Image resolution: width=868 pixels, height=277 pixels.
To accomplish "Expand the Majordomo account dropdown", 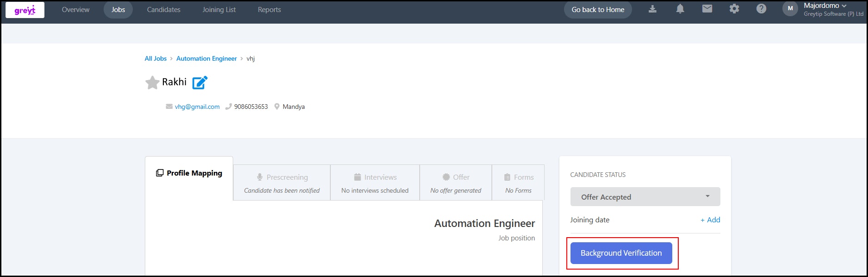I will click(x=825, y=6).
